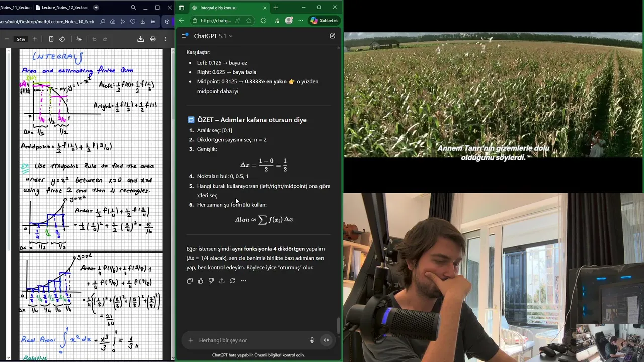644x362 pixels.
Task: Open a new tab in the ChatGPT browser
Action: [x=276, y=8]
